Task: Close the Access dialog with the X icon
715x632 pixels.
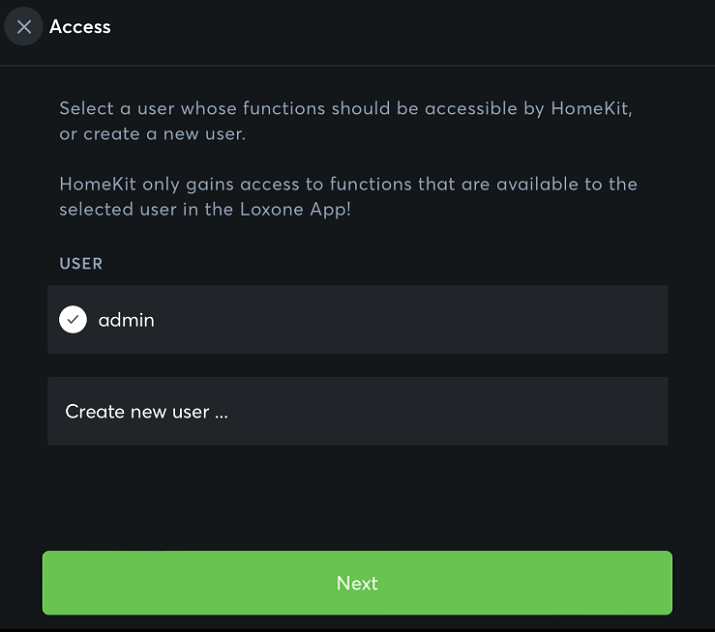Action: tap(24, 27)
